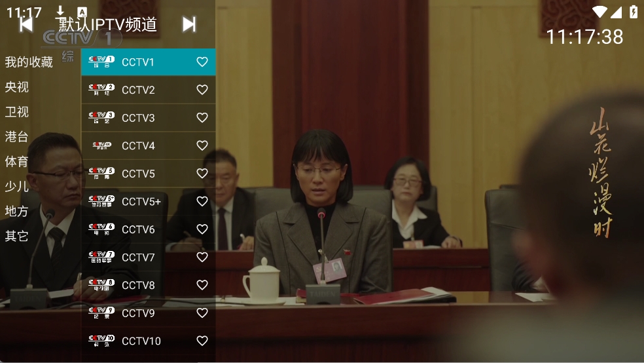The height and width of the screenshot is (363, 644).
Task: Select the 其它 category
Action: tap(17, 236)
